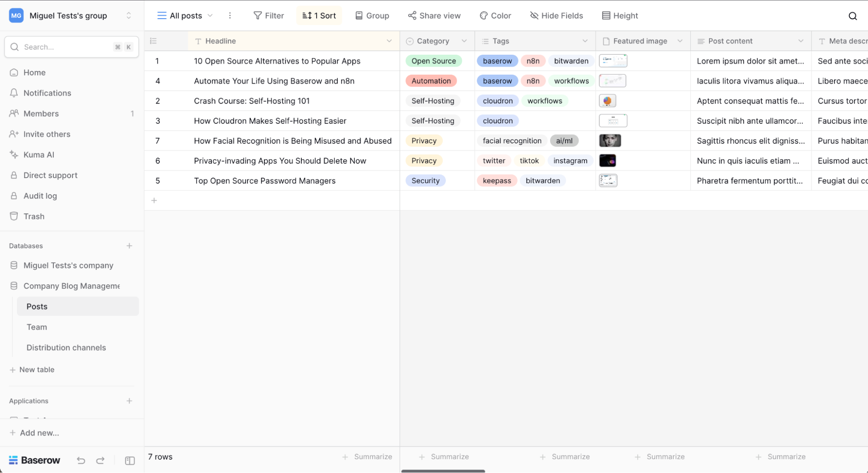
Task: Open the Color decorator menu
Action: (495, 16)
